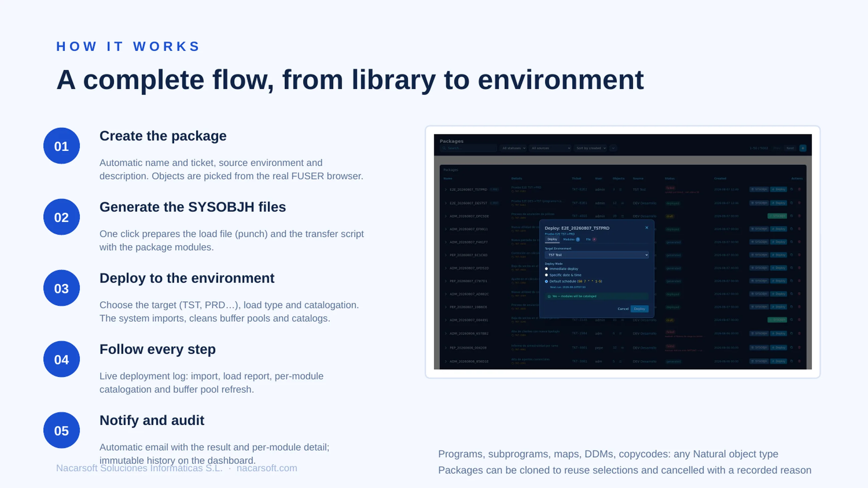Click the delete icon for PEP_20260806_004208

pyautogui.click(x=799, y=347)
